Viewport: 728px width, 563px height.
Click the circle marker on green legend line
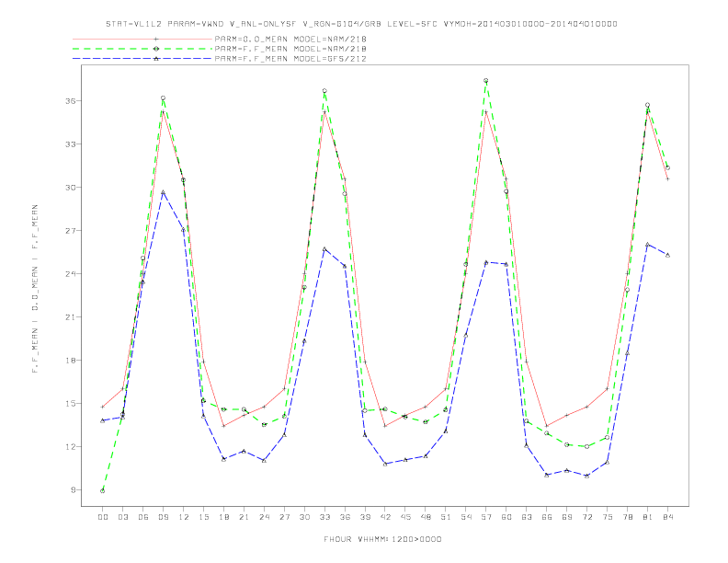coord(156,49)
